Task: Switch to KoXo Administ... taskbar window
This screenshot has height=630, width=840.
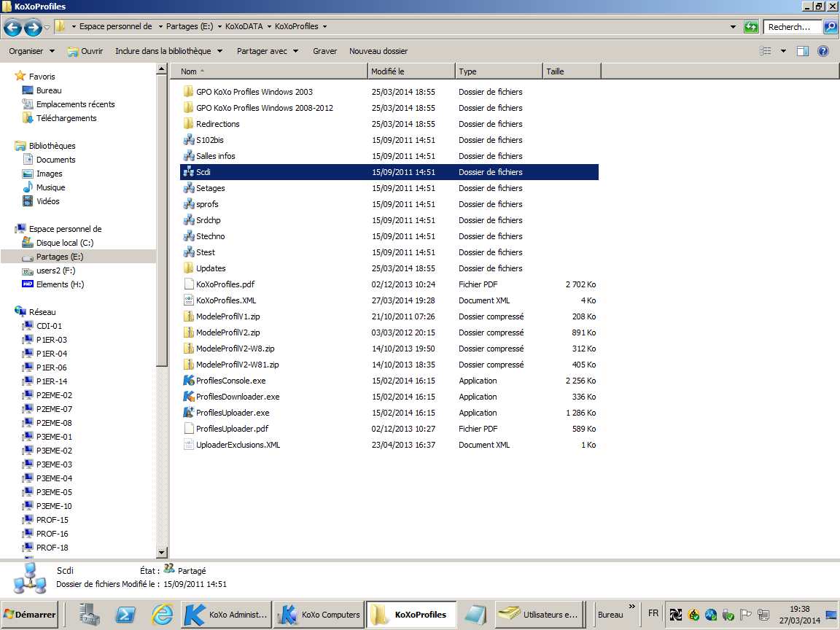Action: pos(227,615)
